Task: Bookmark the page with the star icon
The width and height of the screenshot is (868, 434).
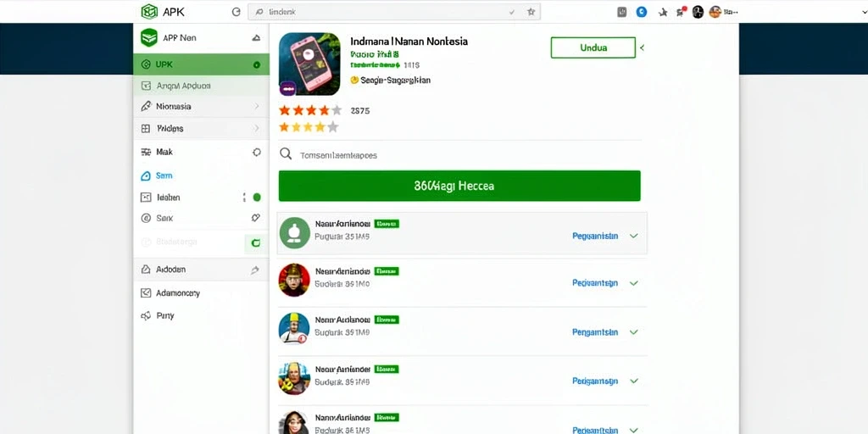Action: click(x=531, y=12)
